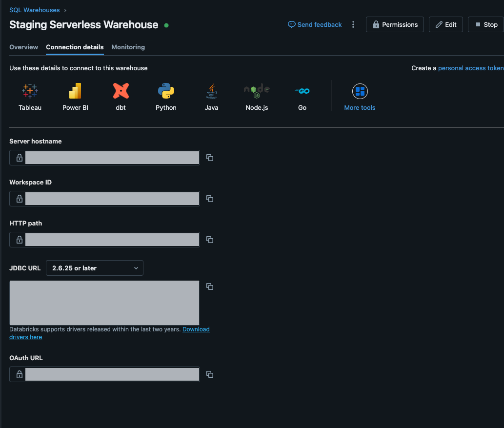
Task: Click the OAuth URL field
Action: (x=104, y=374)
